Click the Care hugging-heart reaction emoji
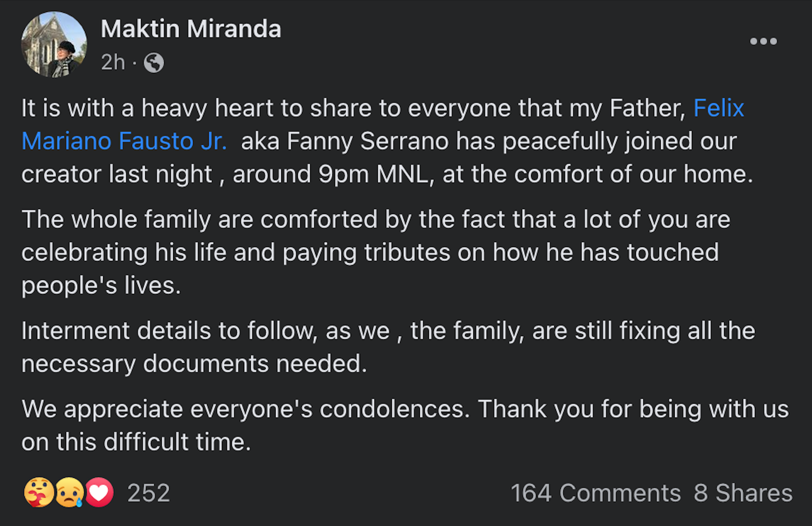Viewport: 812px width, 526px height. pyautogui.click(x=38, y=492)
